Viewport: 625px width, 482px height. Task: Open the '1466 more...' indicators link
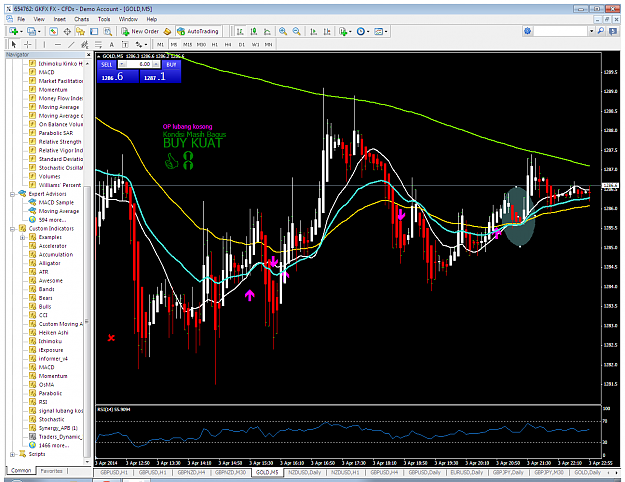(x=54, y=445)
